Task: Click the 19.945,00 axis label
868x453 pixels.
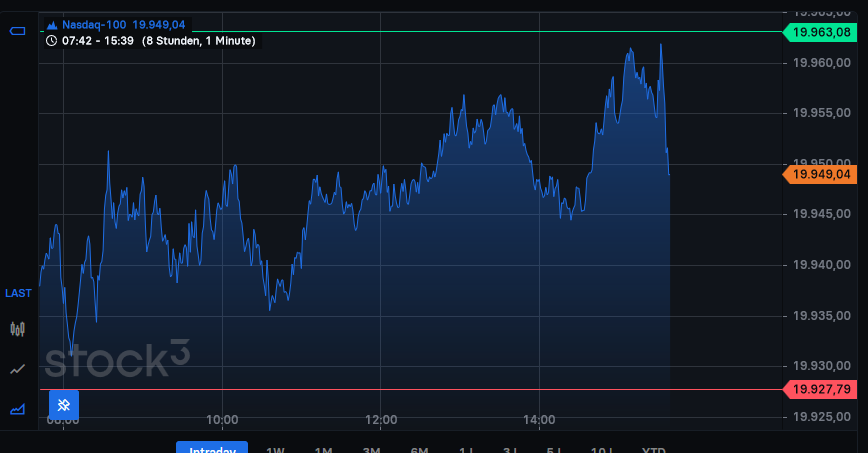Action: coord(822,214)
